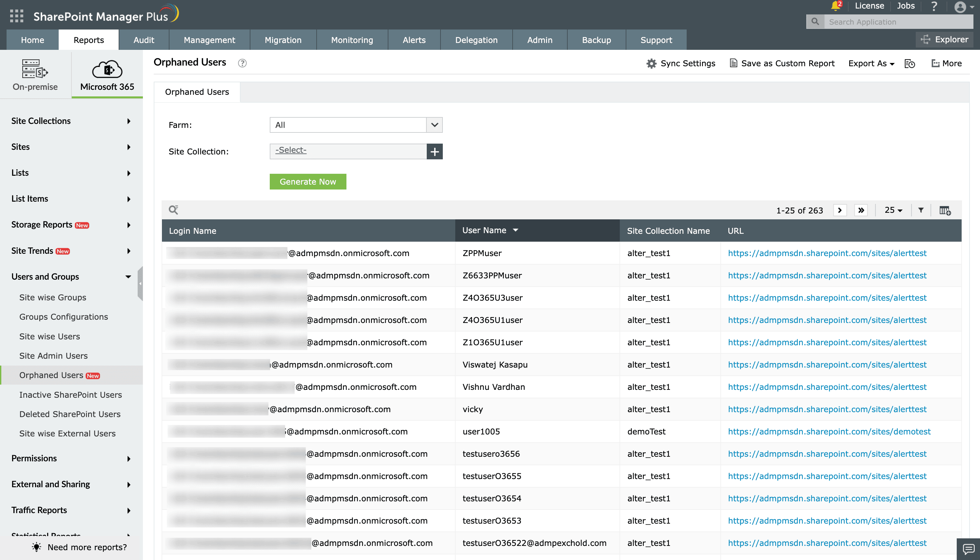980x560 pixels.
Task: Click the Need more reports lightbulb icon
Action: tap(36, 547)
